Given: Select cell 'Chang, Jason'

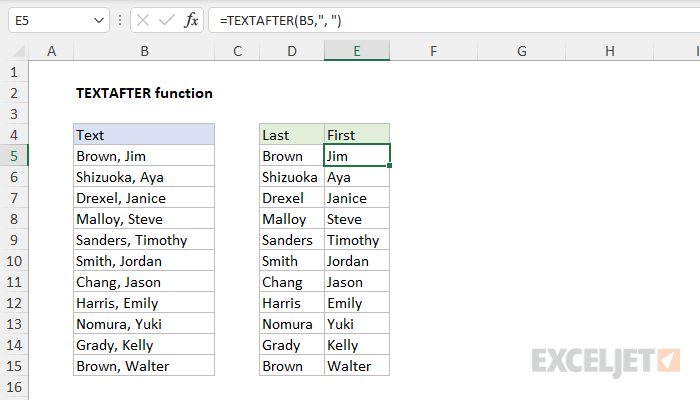Looking at the screenshot, I should (144, 282).
